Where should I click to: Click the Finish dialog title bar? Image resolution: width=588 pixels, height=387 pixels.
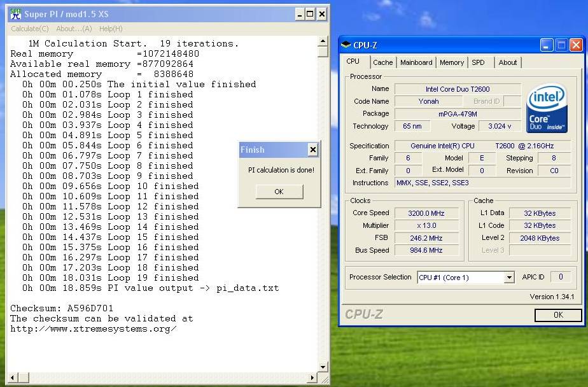pyautogui.click(x=279, y=150)
